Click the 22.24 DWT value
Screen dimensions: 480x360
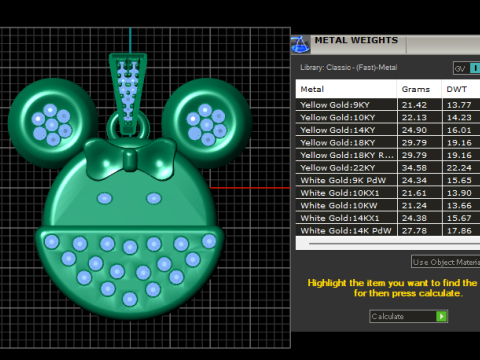pyautogui.click(x=459, y=168)
